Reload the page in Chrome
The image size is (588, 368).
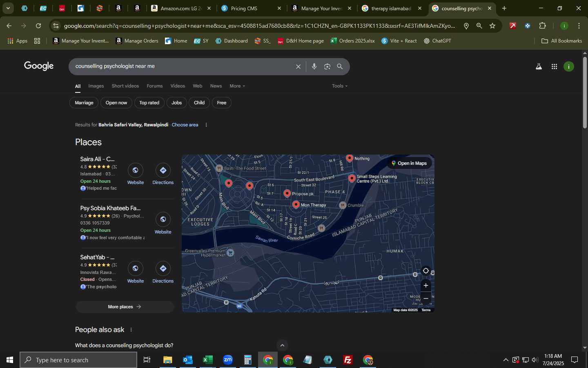(x=38, y=26)
